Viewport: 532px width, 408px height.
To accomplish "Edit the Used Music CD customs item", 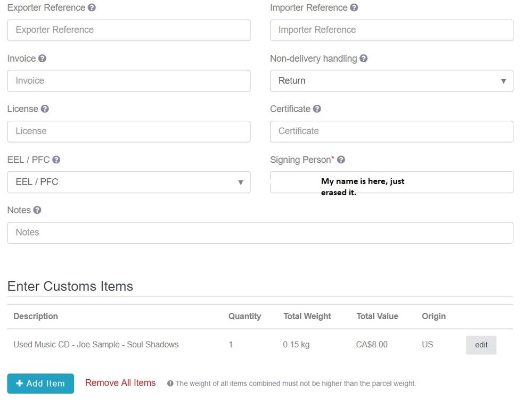I will (x=481, y=345).
